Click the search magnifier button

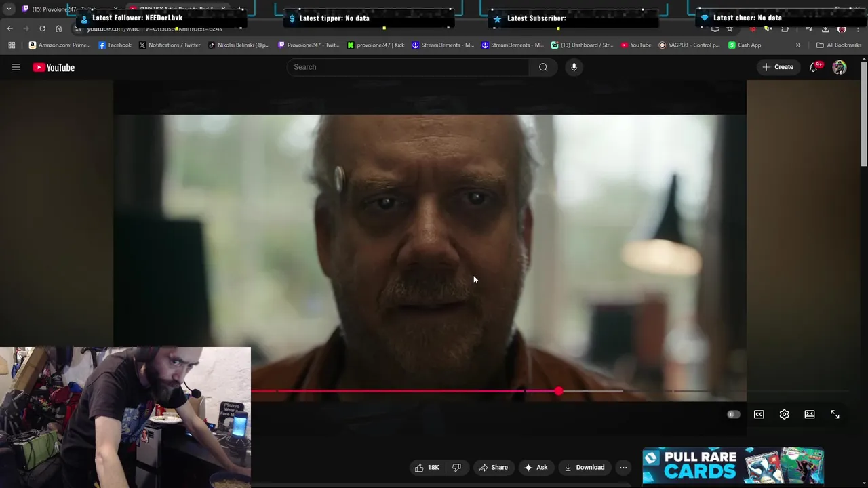(543, 67)
